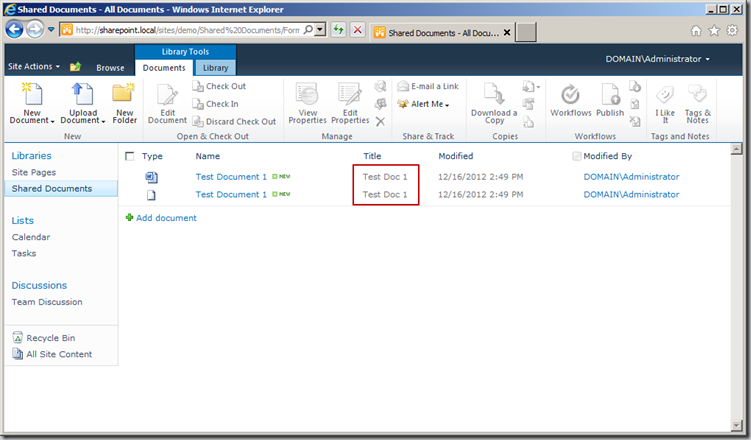
Task: Switch to the Library ribbon tab
Action: 216,68
